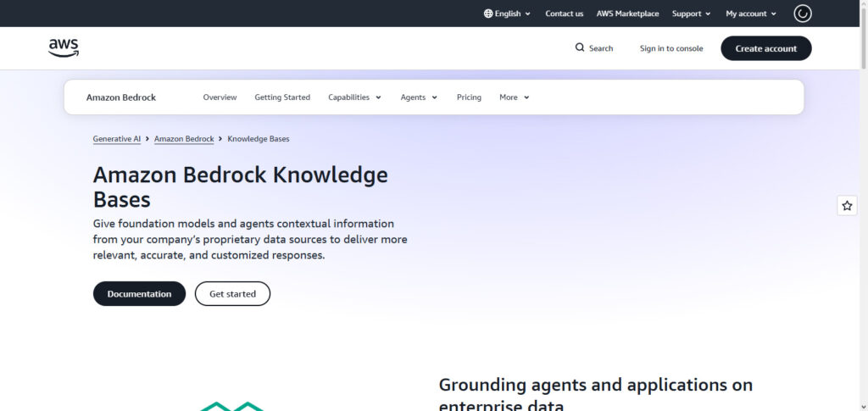Expand the My account menu

(751, 14)
